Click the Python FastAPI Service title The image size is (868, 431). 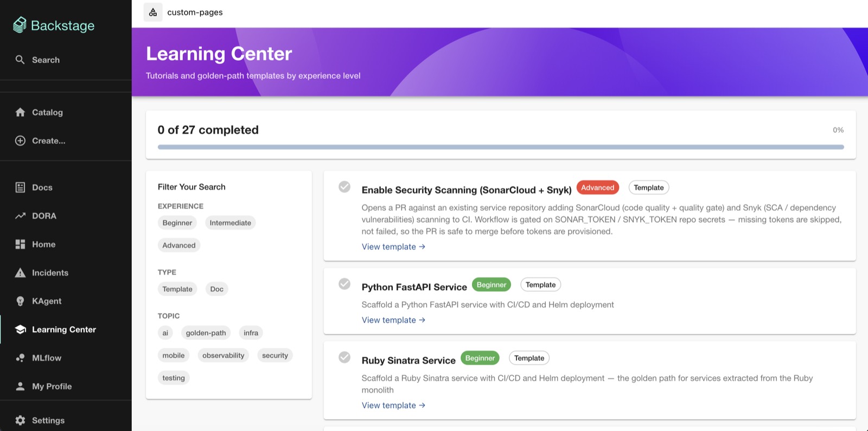[x=414, y=287]
